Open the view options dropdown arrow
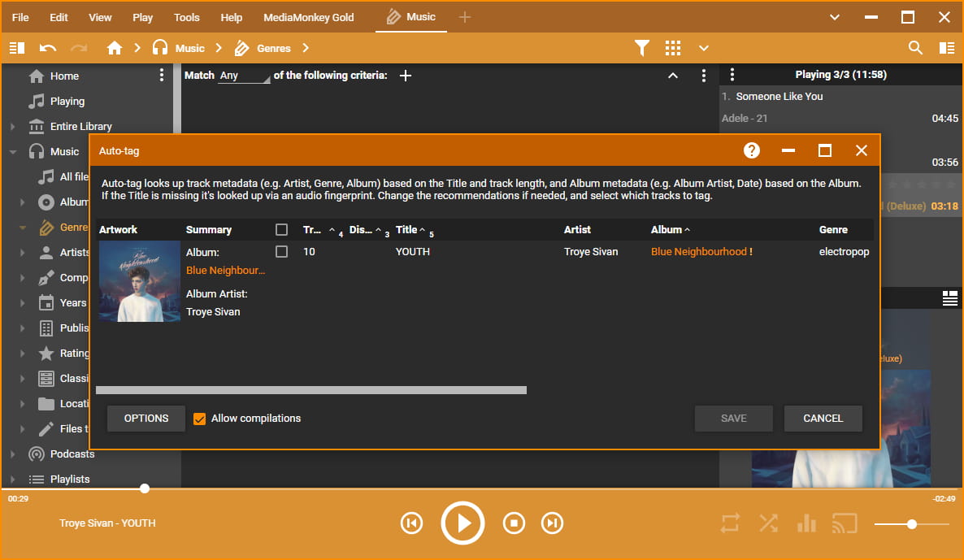 704,48
